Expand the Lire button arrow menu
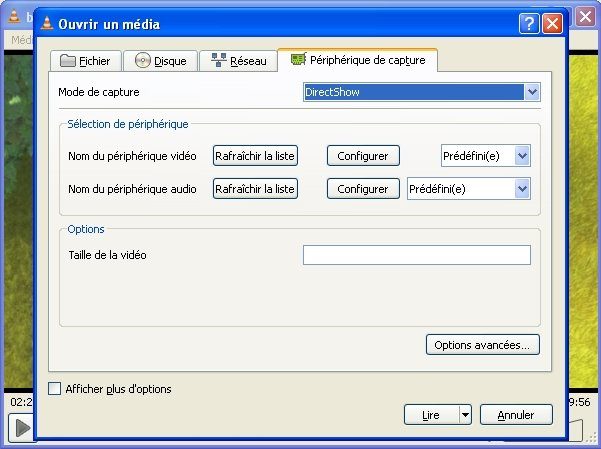Viewport: 601px width, 449px height. pyautogui.click(x=465, y=415)
